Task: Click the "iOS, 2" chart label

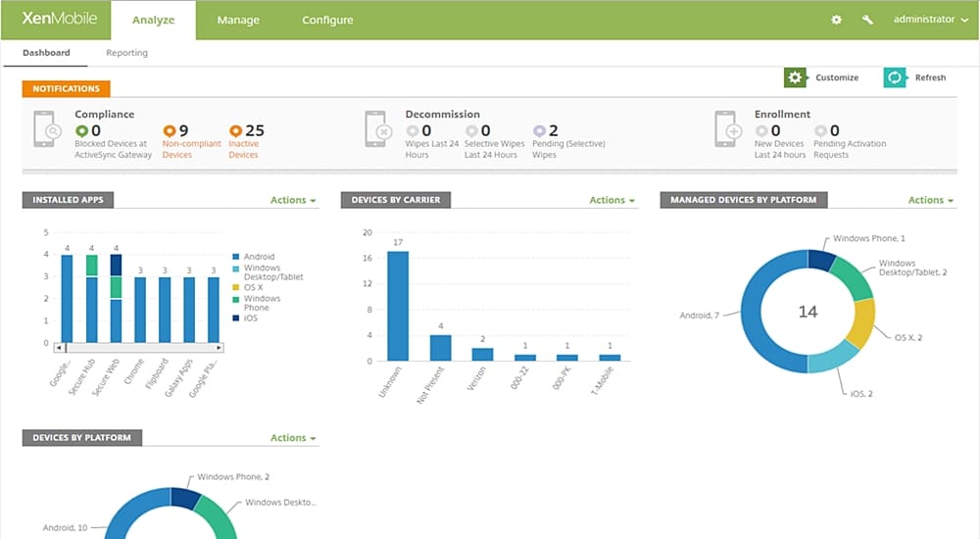Action: click(861, 393)
